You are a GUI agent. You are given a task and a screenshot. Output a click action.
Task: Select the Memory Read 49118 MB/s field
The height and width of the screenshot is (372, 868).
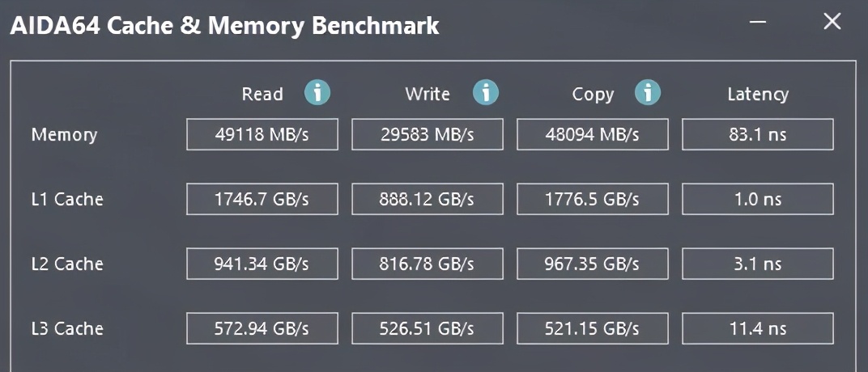click(x=262, y=134)
